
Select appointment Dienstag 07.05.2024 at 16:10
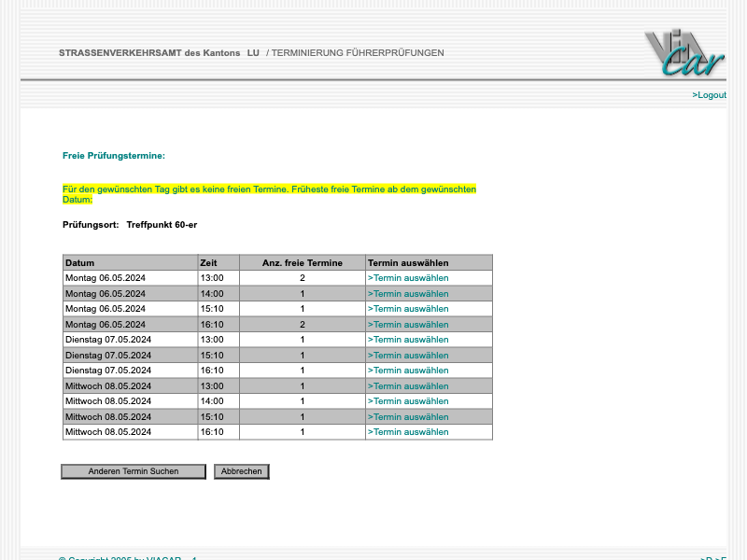tap(408, 371)
